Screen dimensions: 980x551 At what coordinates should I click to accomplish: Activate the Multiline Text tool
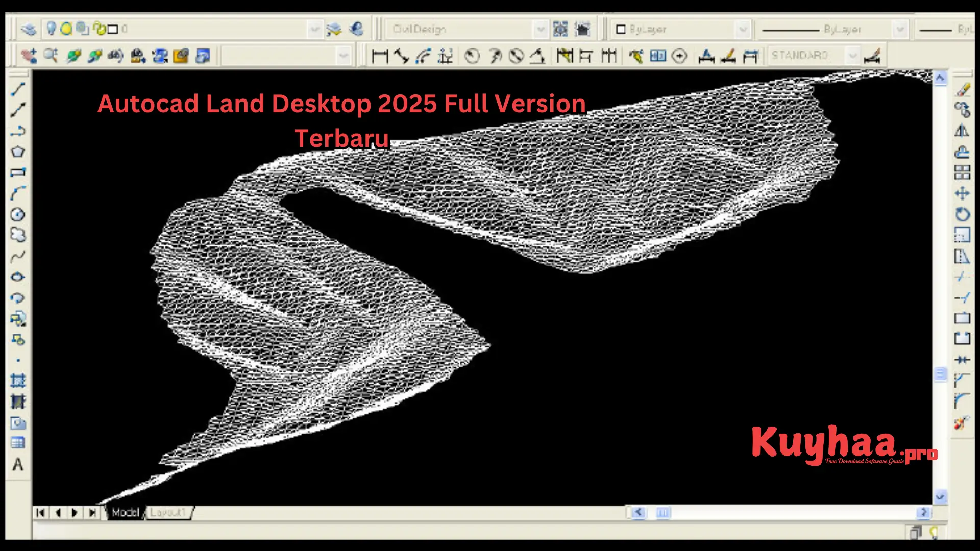coord(19,465)
